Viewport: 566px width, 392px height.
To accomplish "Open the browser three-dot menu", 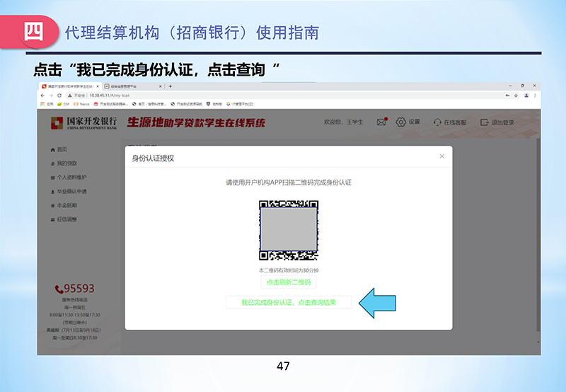I will point(535,96).
